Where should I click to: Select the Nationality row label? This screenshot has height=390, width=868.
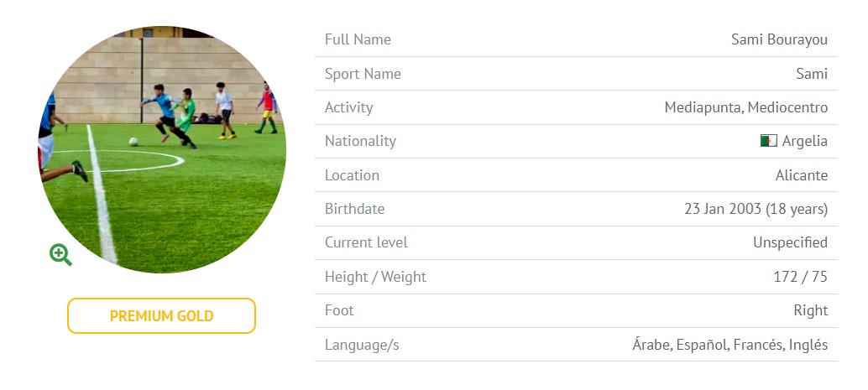click(x=360, y=141)
